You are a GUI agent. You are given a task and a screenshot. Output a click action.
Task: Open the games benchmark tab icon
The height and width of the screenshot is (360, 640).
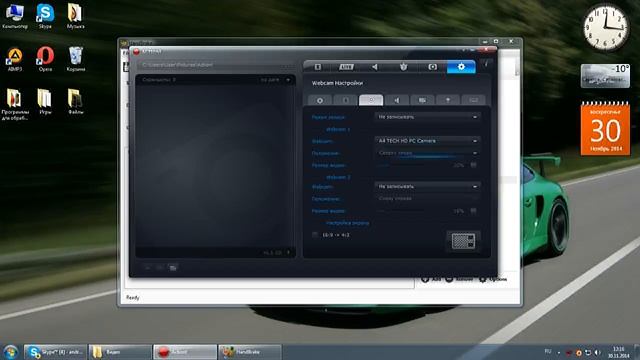(x=403, y=67)
